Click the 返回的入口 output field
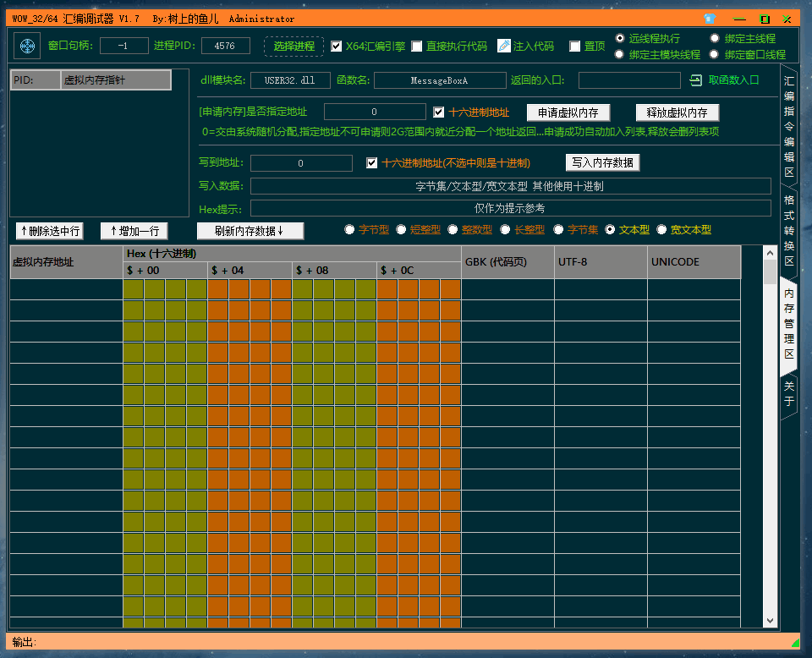 coord(629,80)
